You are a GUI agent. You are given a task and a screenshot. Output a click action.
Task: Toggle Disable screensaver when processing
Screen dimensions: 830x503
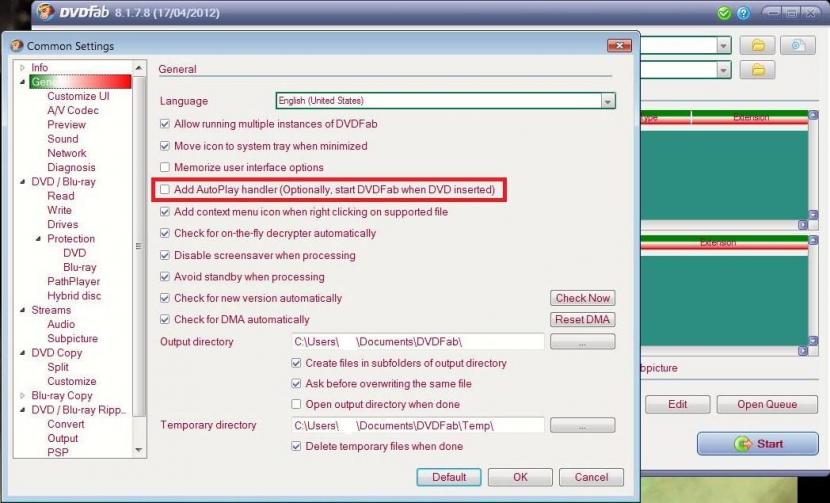point(165,255)
